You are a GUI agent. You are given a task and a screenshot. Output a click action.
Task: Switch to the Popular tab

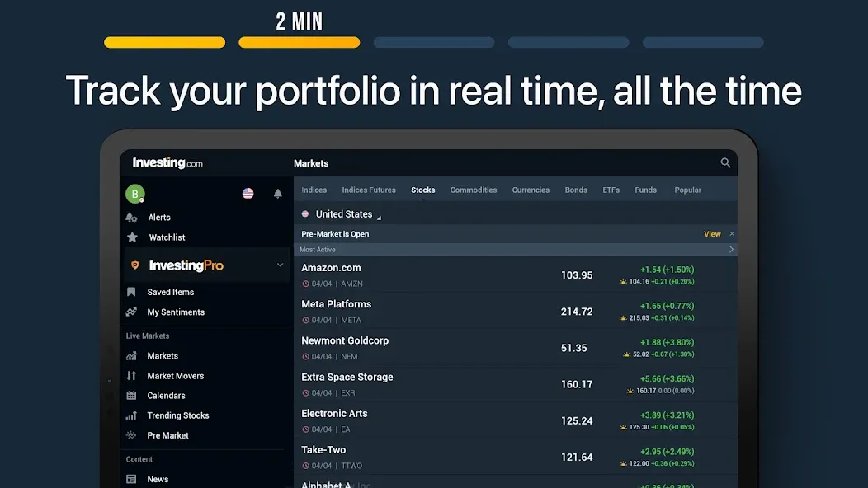click(x=687, y=190)
